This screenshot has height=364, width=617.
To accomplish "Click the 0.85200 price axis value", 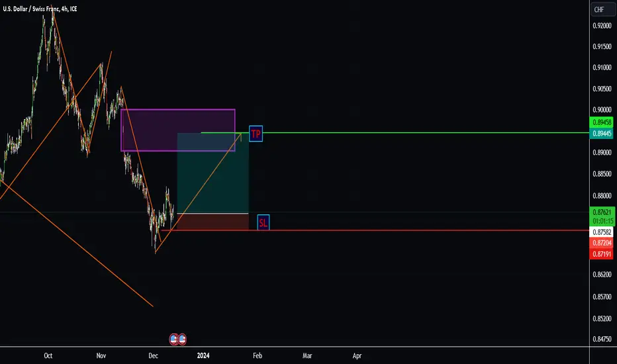I will (602, 319).
